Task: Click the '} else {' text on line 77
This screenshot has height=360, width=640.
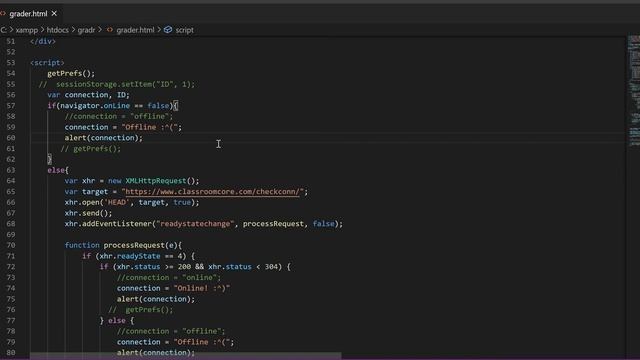Action: 117,321
